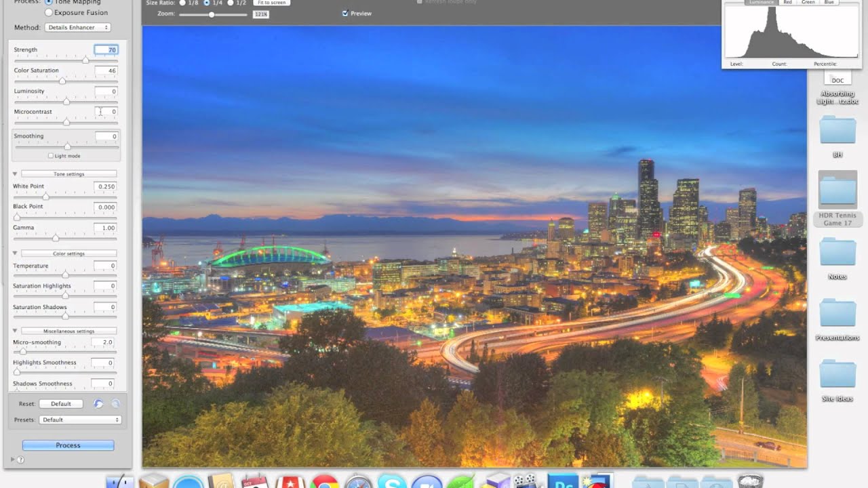Viewport: 868px width, 488px height.
Task: Collapse the Tone settings section triangle
Action: pyautogui.click(x=15, y=174)
